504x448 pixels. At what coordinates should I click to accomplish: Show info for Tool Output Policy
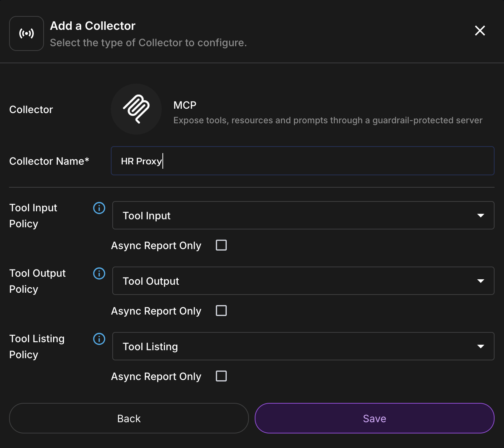[99, 273]
